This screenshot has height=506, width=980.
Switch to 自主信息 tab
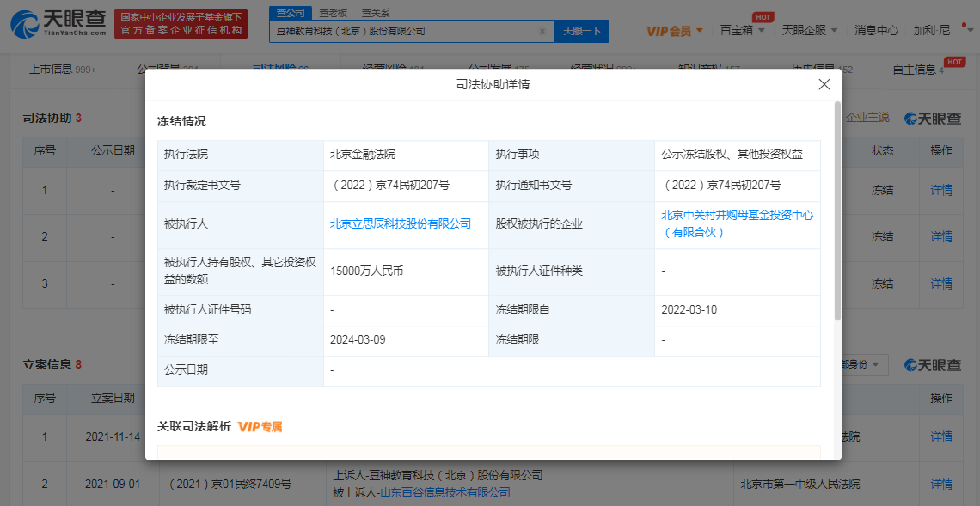[x=918, y=70]
